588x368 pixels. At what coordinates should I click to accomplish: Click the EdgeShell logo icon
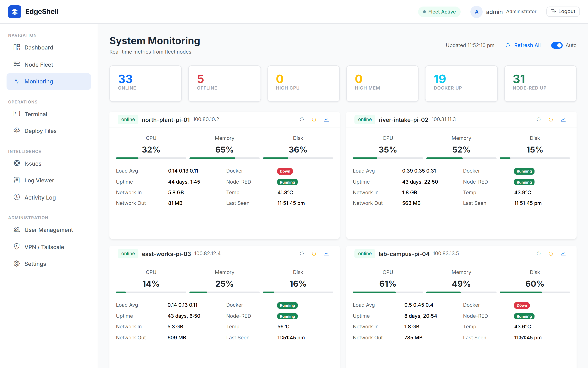14,12
